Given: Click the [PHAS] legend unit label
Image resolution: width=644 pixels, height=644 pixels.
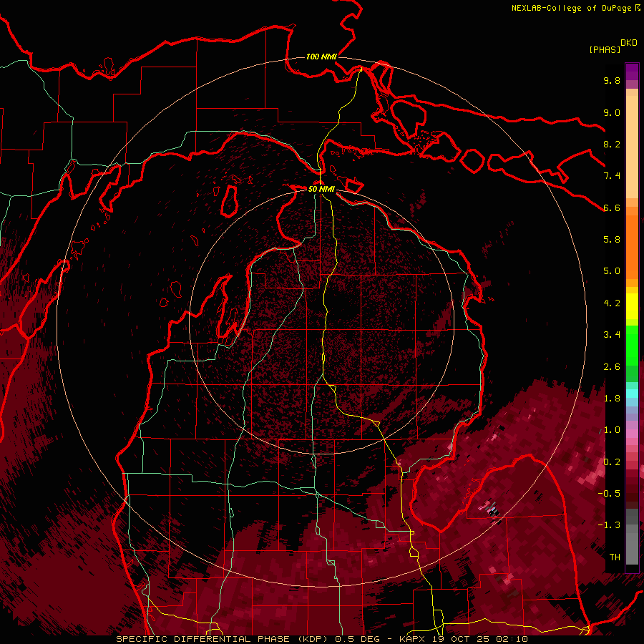Looking at the screenshot, I should [x=605, y=50].
